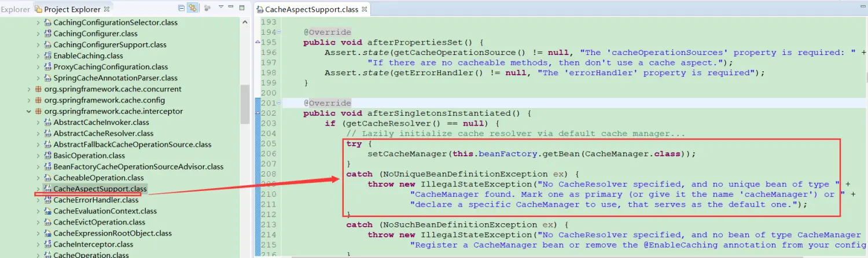868x258 pixels.
Task: Click the BasicOperation.class file icon
Action: tap(47, 156)
